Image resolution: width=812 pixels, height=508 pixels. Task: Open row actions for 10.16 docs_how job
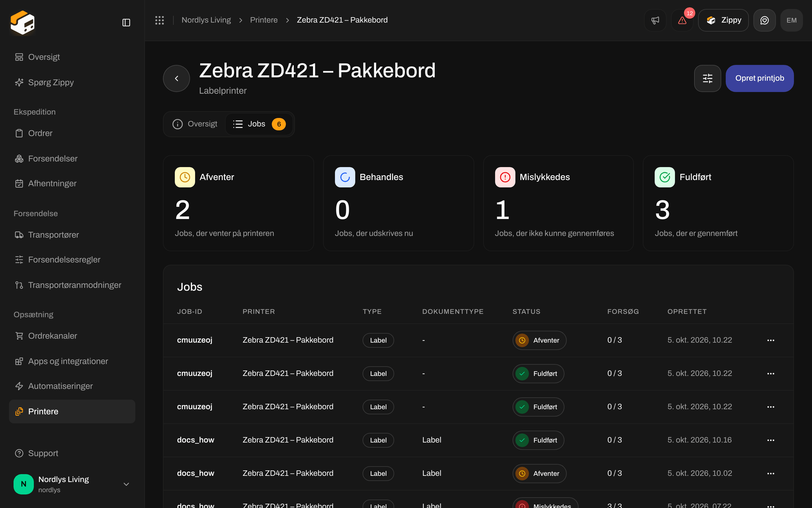pos(771,440)
